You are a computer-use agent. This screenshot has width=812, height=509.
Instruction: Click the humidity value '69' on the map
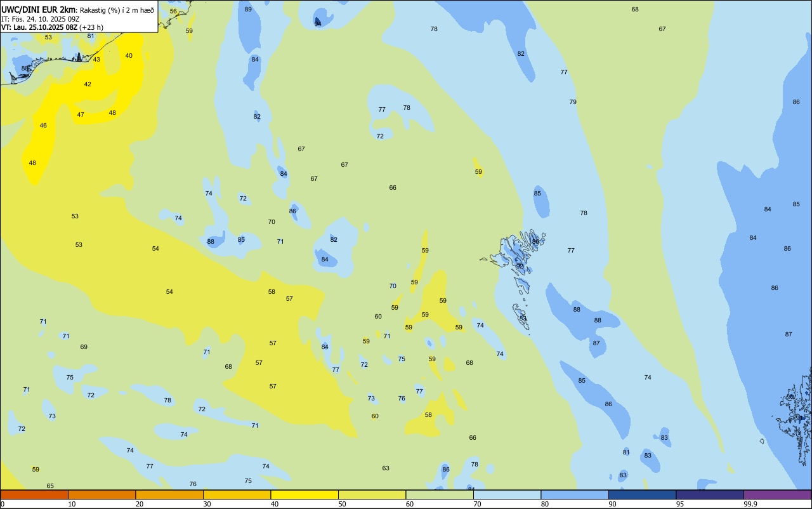coord(84,347)
